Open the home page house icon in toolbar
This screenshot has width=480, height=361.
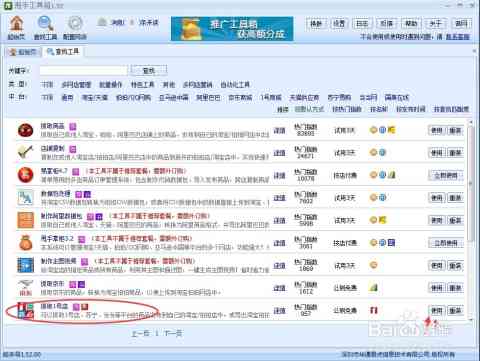pyautogui.click(x=17, y=24)
